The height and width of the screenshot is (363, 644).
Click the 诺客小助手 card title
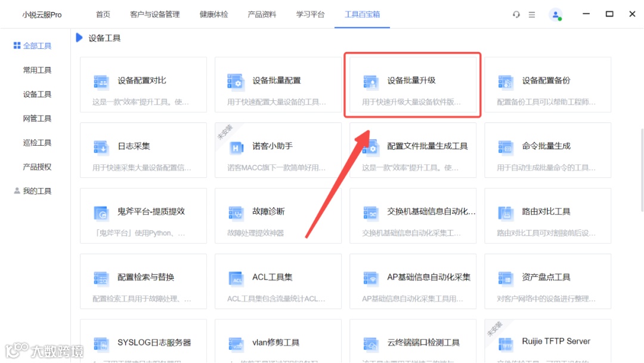(x=273, y=146)
